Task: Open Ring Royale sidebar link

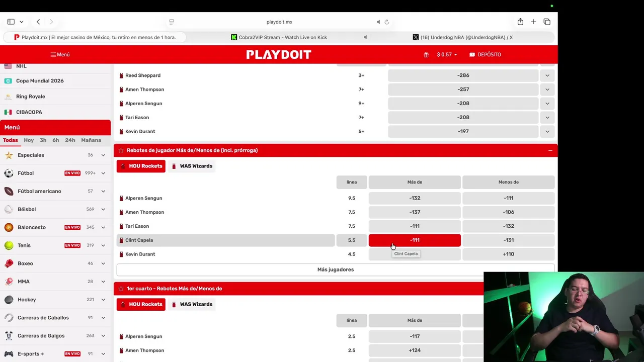Action: [30, 97]
